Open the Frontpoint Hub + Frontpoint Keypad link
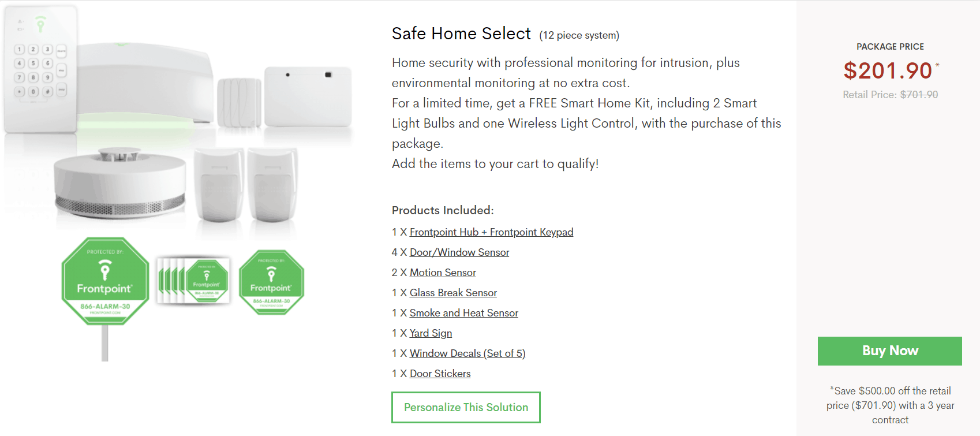The height and width of the screenshot is (436, 980). [491, 232]
